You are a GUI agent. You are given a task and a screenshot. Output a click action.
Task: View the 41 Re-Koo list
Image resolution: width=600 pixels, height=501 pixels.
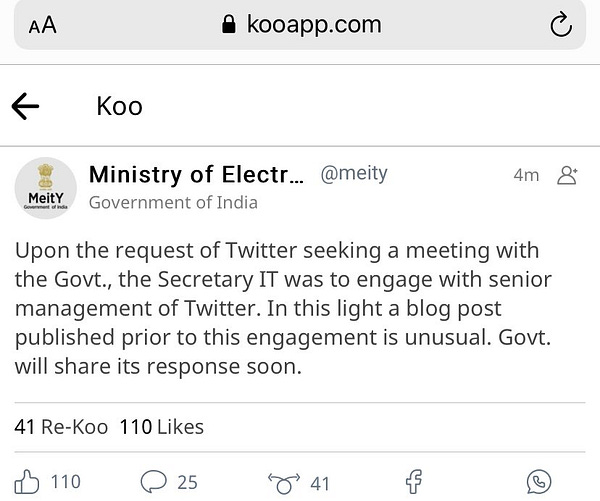(x=61, y=427)
